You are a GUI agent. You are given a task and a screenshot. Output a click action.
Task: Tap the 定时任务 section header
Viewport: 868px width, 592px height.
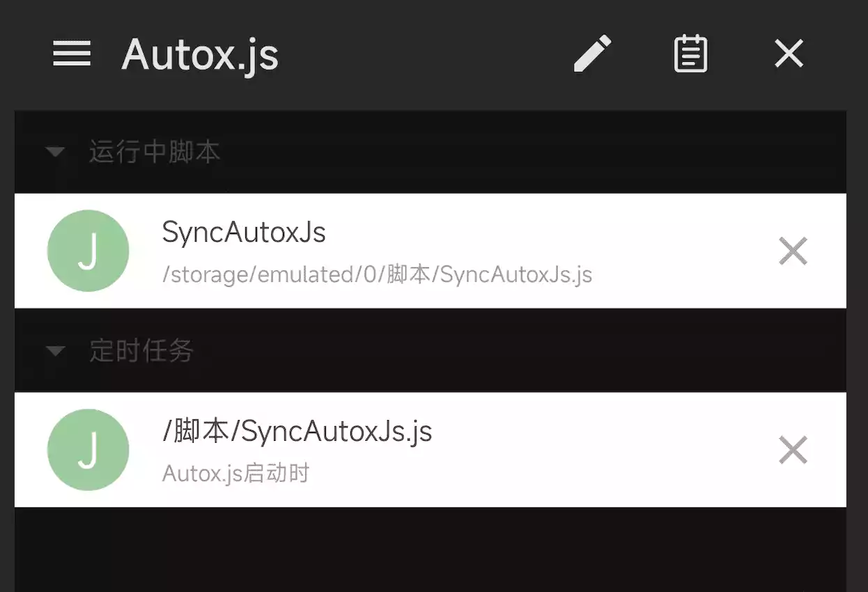141,350
